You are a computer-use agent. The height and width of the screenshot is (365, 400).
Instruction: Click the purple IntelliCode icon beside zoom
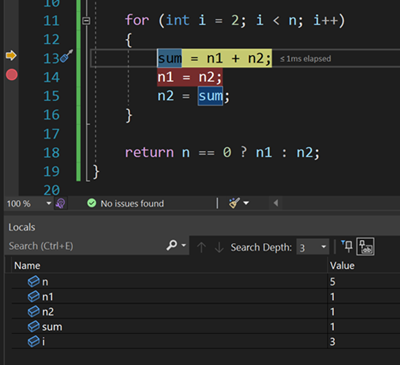[x=61, y=203]
